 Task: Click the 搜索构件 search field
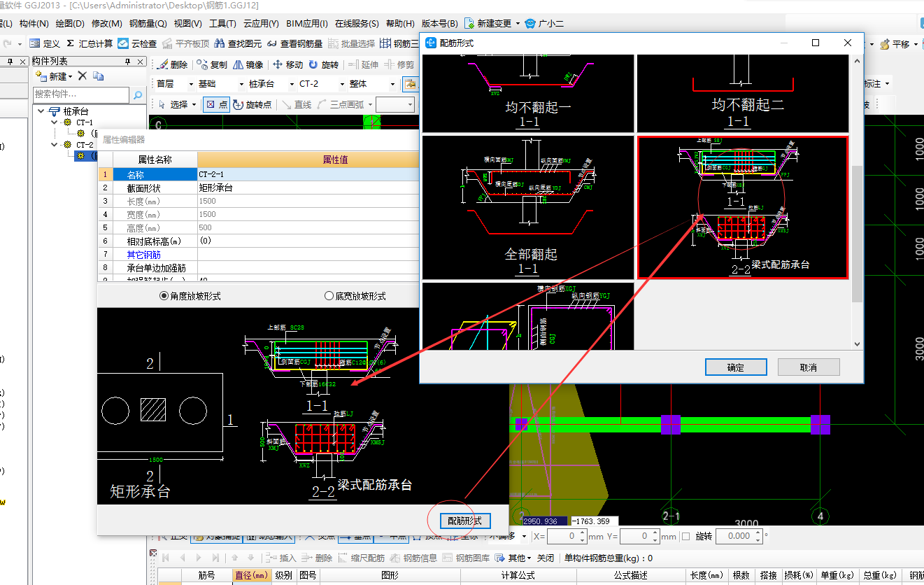point(81,94)
